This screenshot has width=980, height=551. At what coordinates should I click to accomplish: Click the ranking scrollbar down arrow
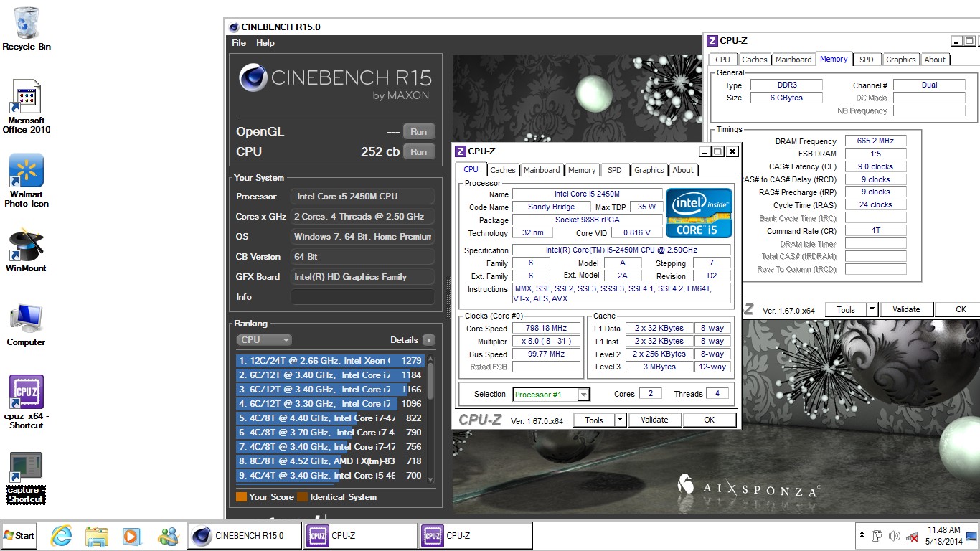coord(430,480)
